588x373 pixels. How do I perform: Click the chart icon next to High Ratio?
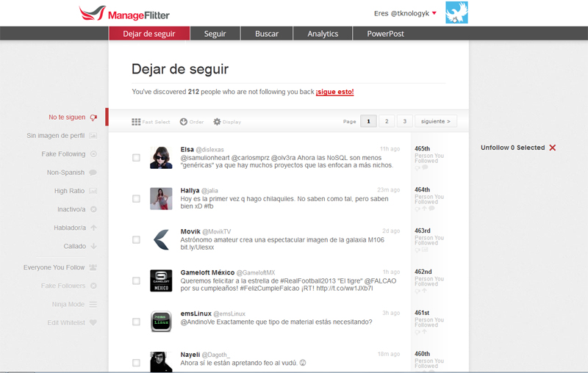click(x=93, y=191)
